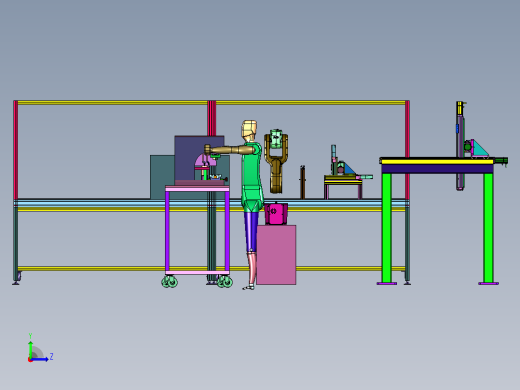Select the red origin point of axis triad

pos(30,360)
